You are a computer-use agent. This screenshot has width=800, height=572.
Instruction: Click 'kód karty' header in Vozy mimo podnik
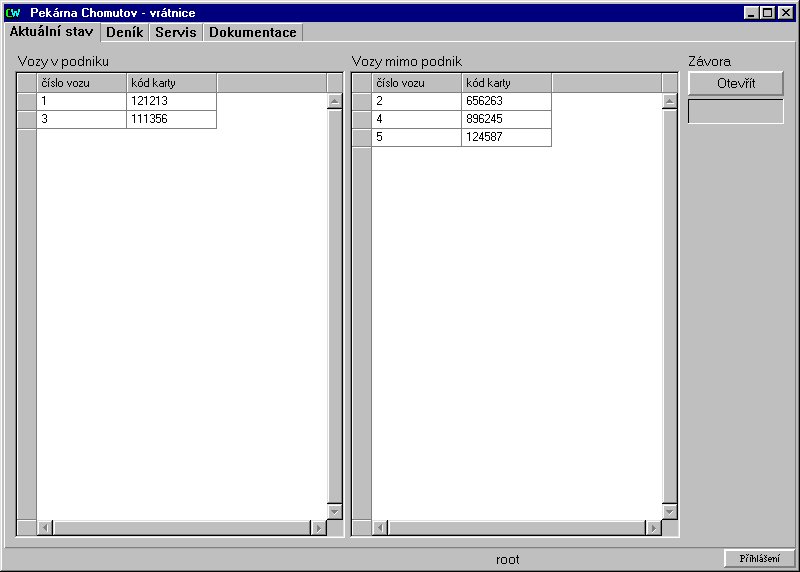506,83
